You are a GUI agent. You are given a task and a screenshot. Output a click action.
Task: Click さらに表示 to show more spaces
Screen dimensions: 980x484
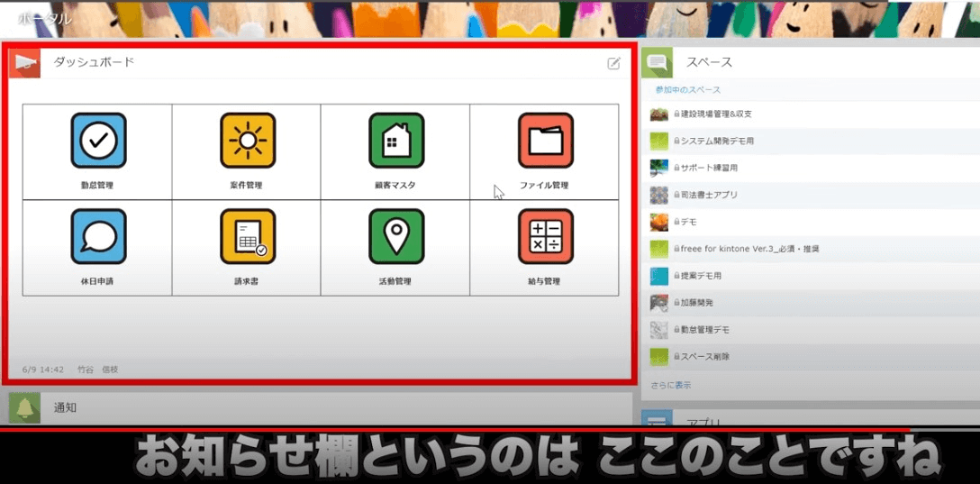point(671,385)
